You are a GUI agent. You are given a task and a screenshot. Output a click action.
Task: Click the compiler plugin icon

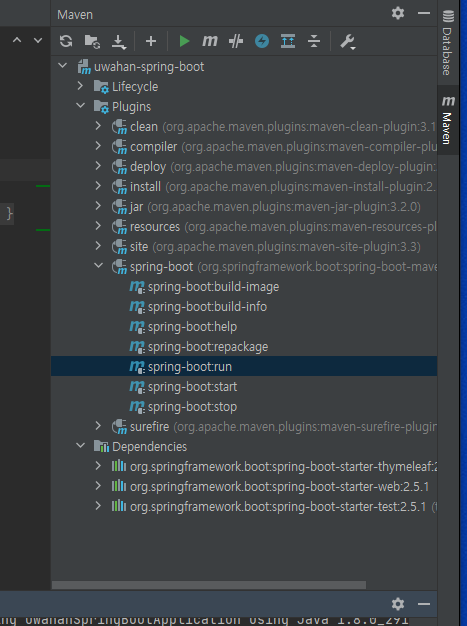[x=119, y=147]
